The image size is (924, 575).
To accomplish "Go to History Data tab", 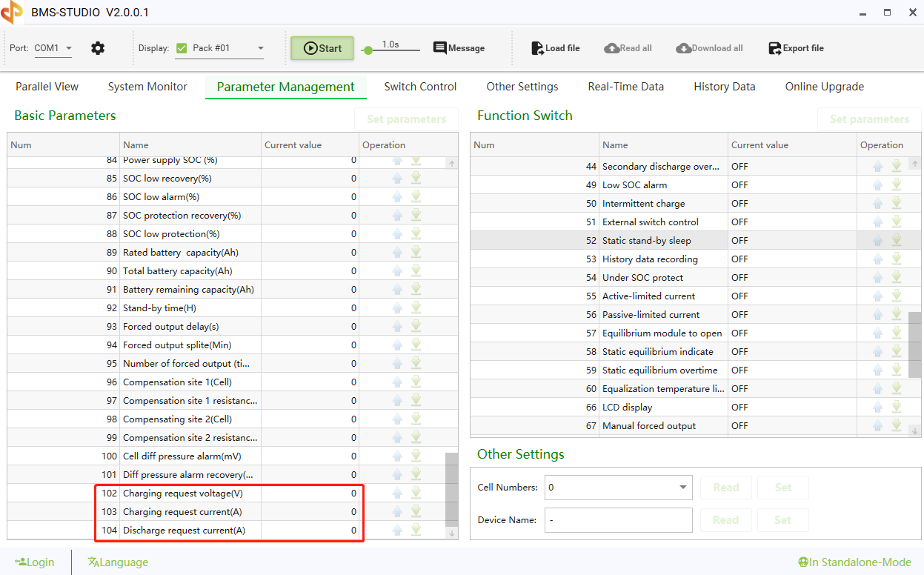I will pos(725,87).
